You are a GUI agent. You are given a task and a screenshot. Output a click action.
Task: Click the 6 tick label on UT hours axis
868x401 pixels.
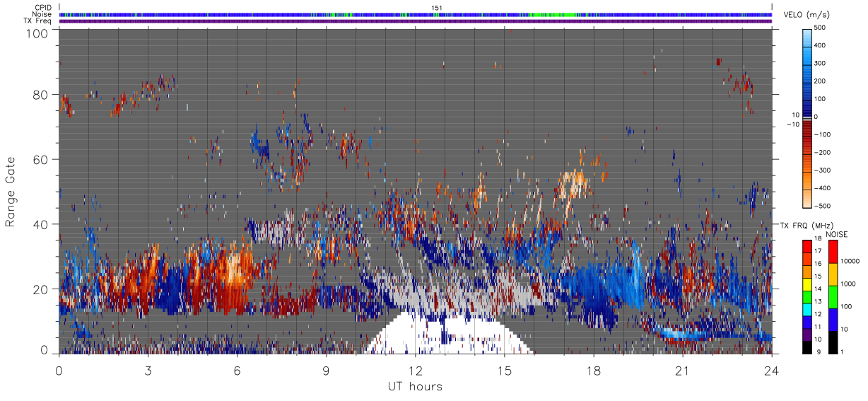[237, 370]
